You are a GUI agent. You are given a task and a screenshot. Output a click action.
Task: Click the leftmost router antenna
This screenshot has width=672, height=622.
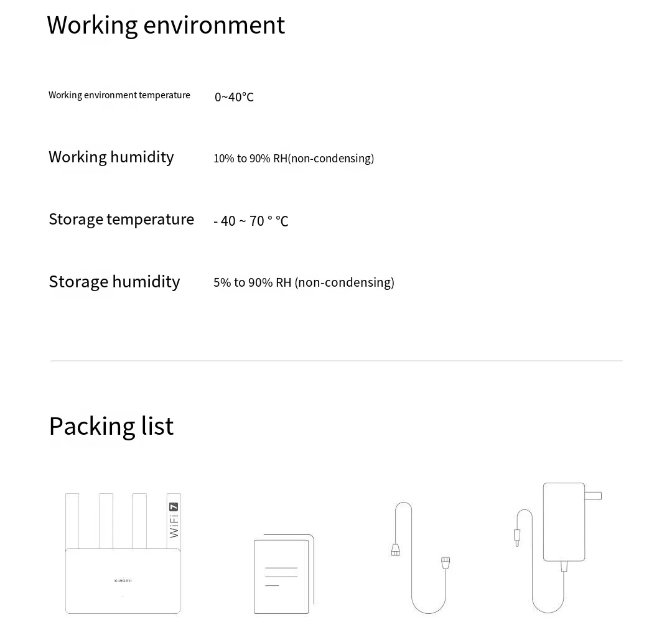coord(72,520)
